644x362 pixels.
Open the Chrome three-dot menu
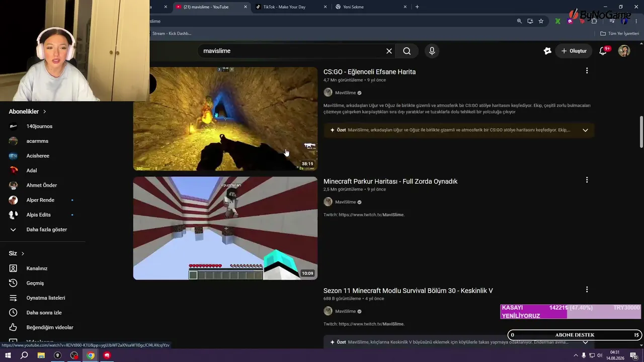[x=636, y=21]
